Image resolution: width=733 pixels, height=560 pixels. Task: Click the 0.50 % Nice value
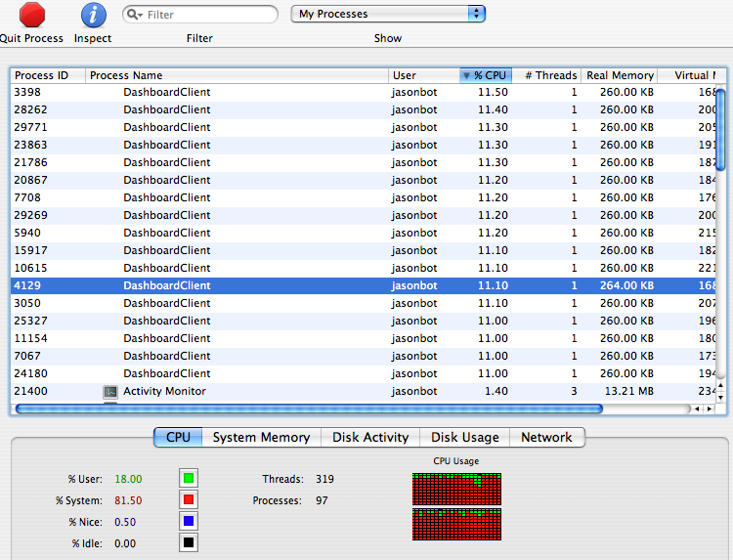125,522
